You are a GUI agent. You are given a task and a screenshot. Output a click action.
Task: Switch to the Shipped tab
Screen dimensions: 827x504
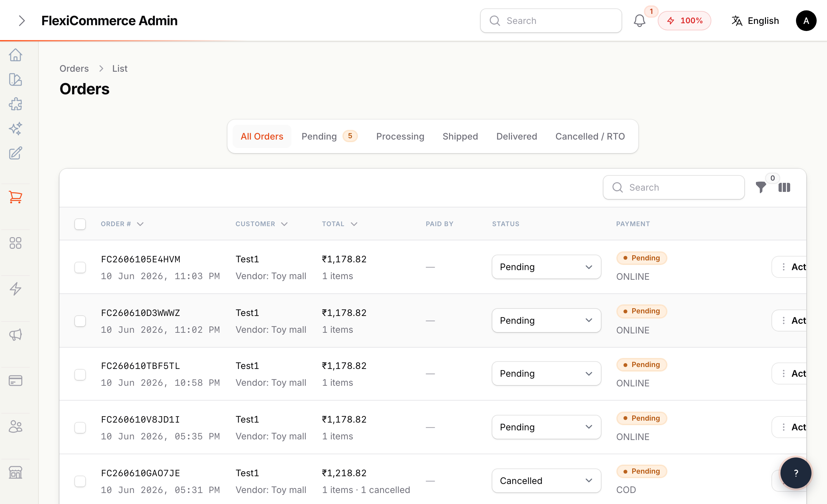[460, 136]
